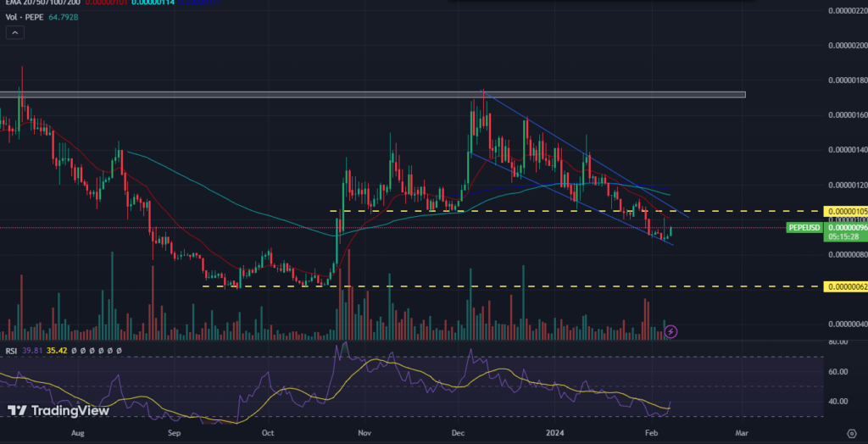Click the 2024 label on time axis
868x444 pixels.
[x=554, y=432]
